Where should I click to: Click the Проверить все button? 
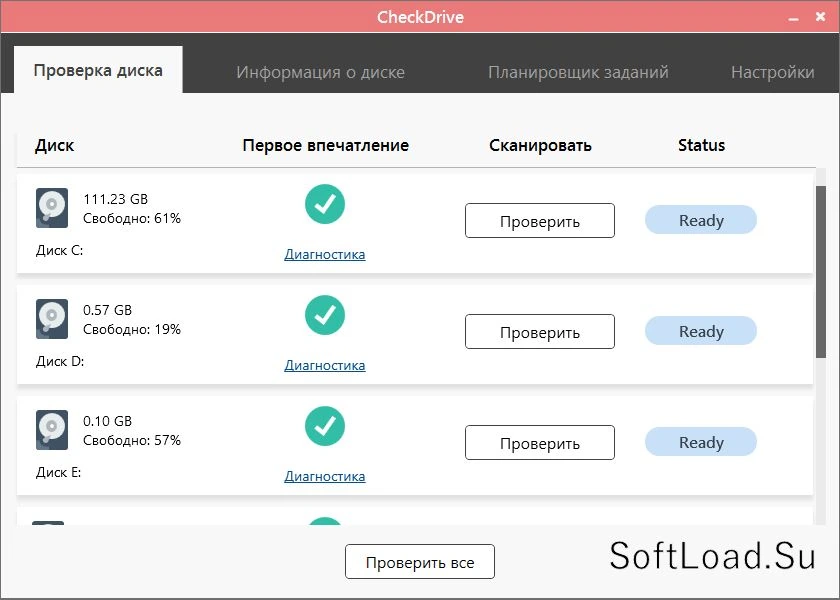pyautogui.click(x=419, y=562)
